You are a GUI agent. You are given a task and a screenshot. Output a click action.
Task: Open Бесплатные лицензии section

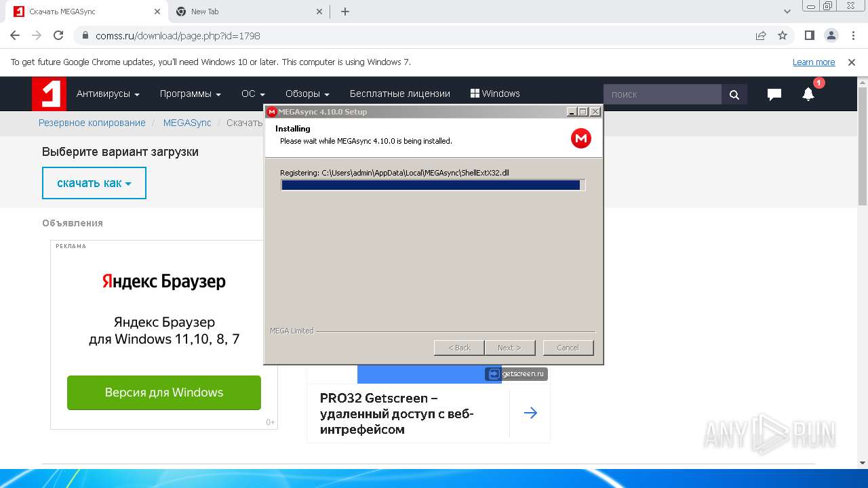click(x=400, y=94)
